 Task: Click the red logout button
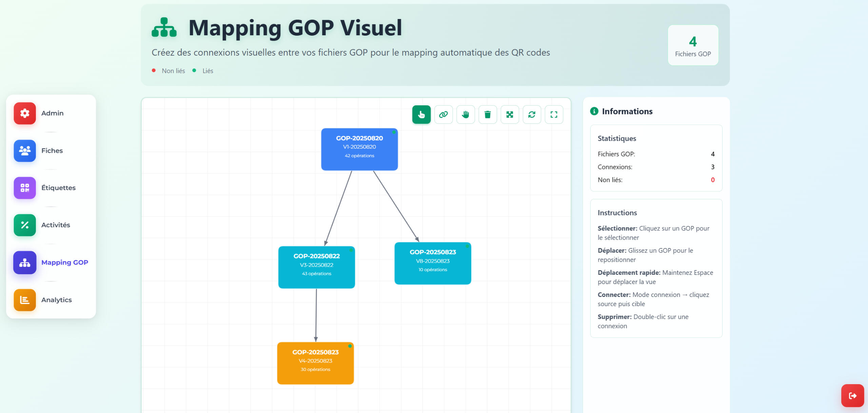(852, 395)
